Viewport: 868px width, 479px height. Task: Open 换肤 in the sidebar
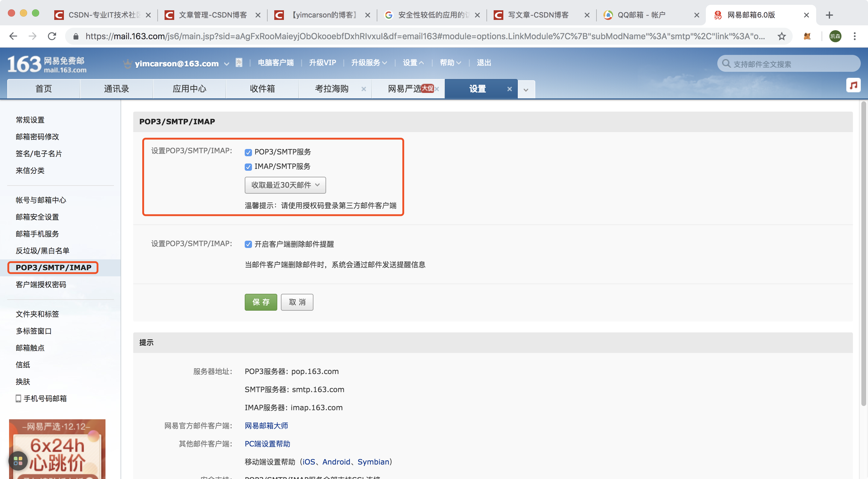23,382
